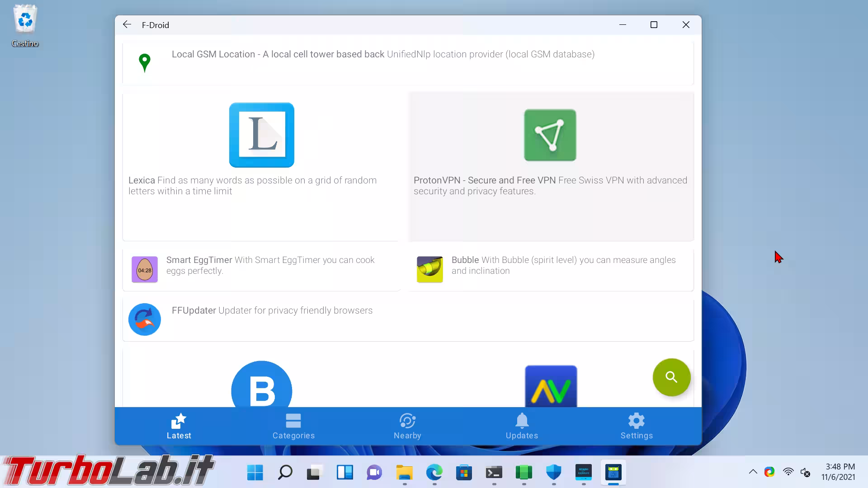Open the FFUpdater description text
Screen dimensions: 868x488
click(295, 310)
